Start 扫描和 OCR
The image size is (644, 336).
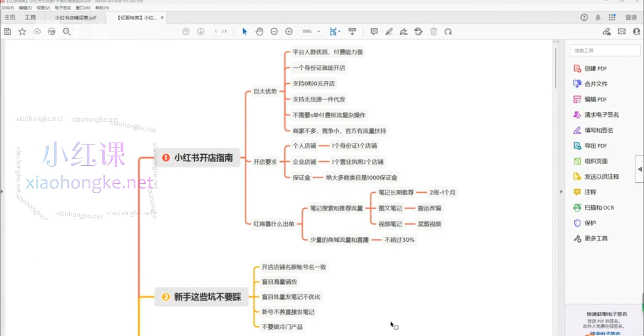pos(597,207)
